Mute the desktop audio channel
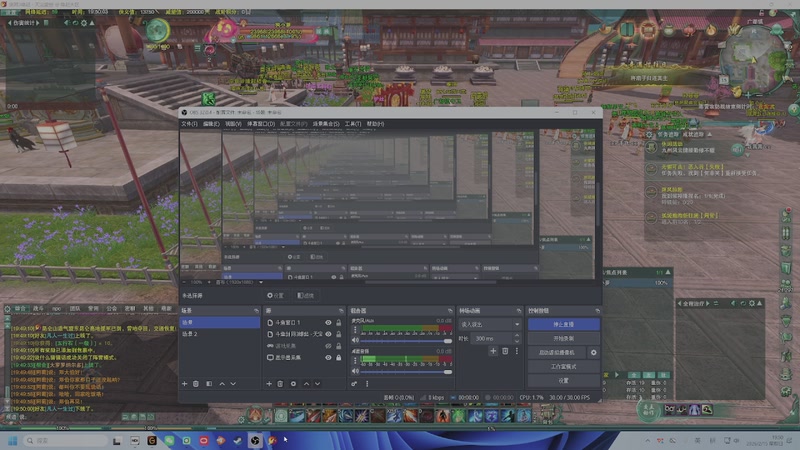The image size is (800, 450). 356,371
